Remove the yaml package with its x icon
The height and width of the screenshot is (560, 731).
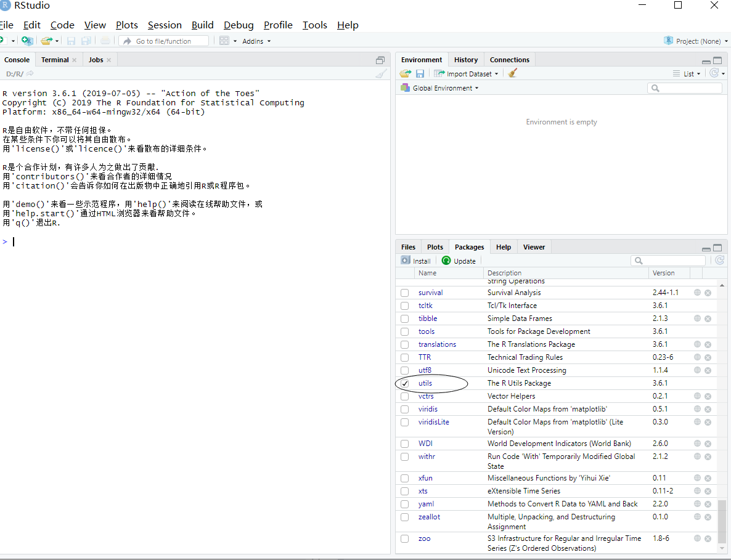point(708,504)
